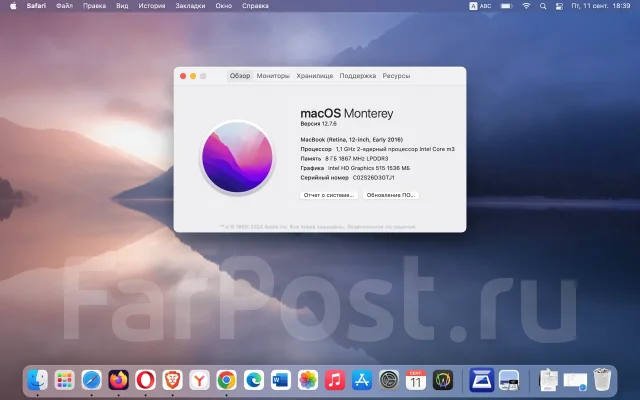Launch Google Chrome from the Dock
Screen dimensions: 640x400
[x=227, y=380]
